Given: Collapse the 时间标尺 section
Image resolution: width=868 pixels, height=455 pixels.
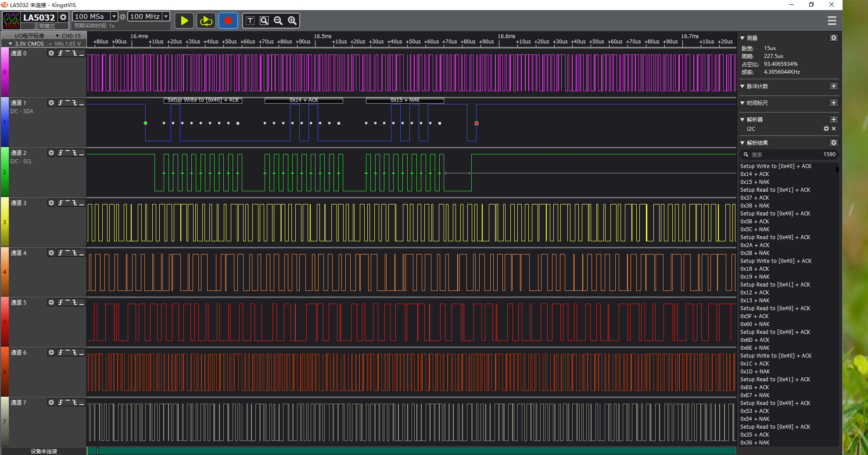Looking at the screenshot, I should pyautogui.click(x=742, y=103).
